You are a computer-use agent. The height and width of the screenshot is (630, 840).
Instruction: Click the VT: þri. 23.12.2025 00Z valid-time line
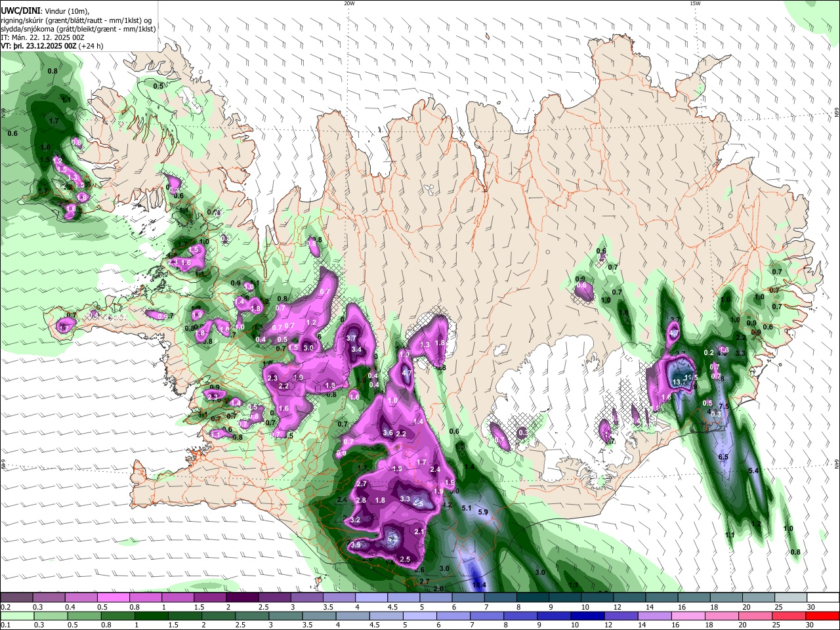pyautogui.click(x=52, y=46)
